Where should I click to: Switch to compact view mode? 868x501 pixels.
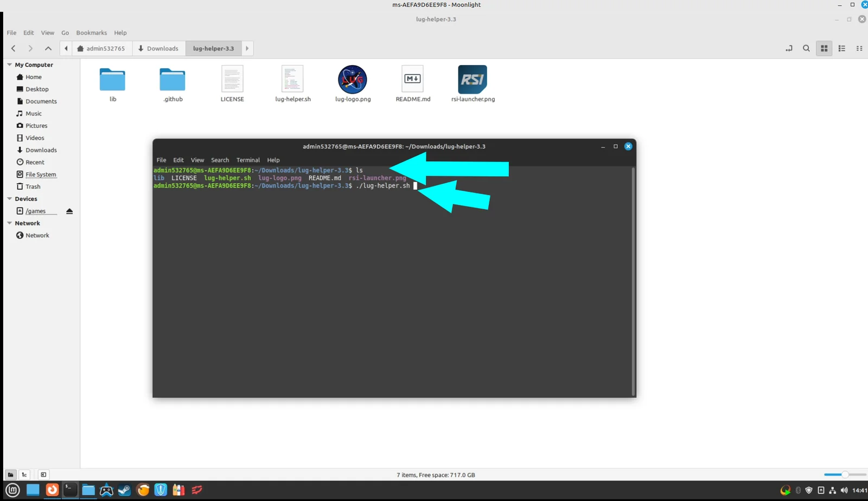coord(859,48)
